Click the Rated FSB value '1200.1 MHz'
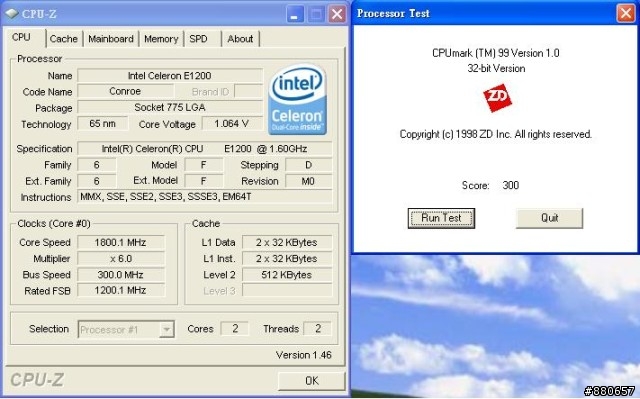The width and height of the screenshot is (640, 399). [x=121, y=290]
